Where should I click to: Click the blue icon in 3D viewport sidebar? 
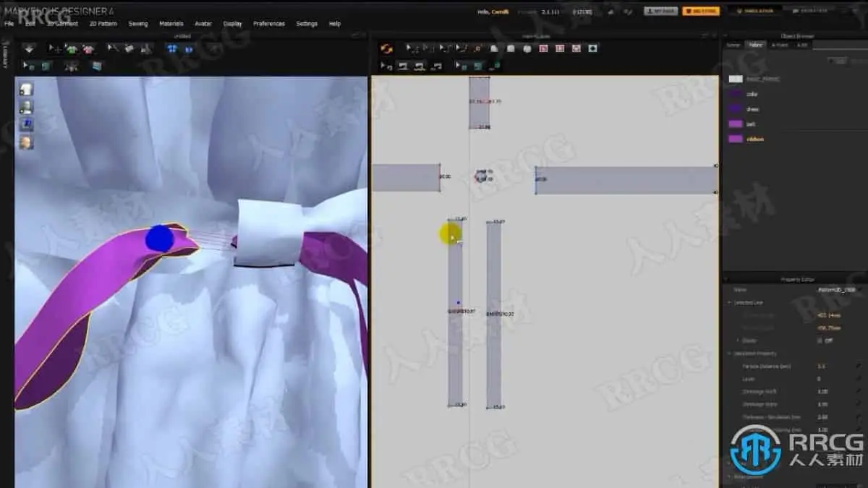26,124
